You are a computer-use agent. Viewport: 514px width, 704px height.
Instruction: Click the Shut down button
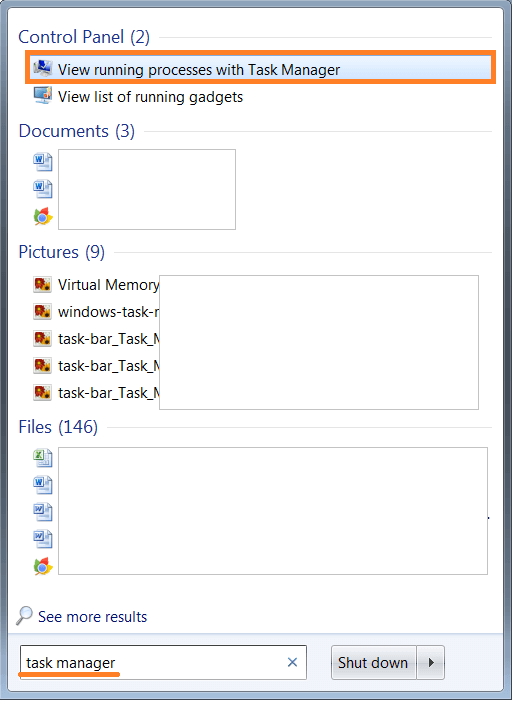point(373,662)
